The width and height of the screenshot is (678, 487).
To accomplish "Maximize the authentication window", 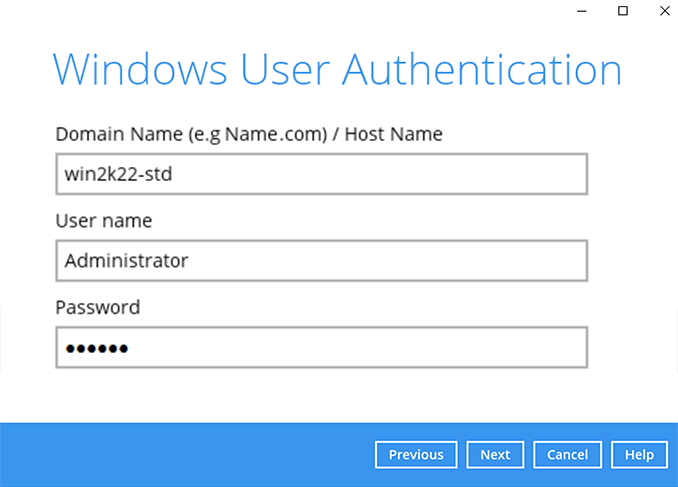I will click(x=623, y=11).
